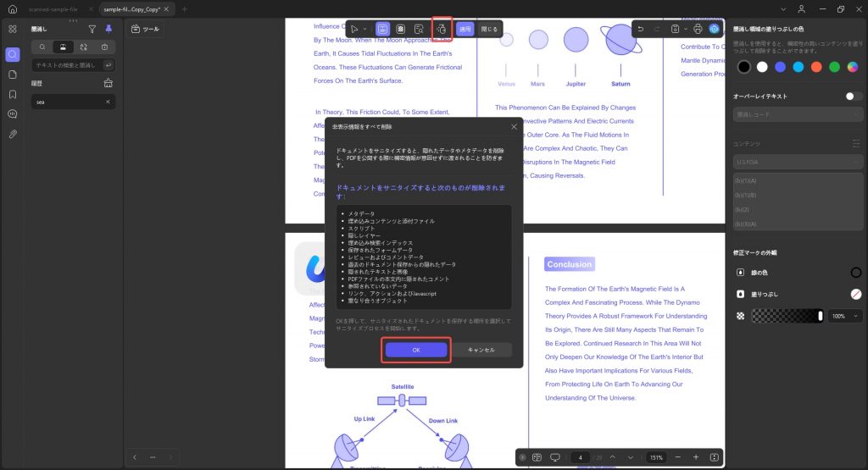Select the fourth mode icon in redaction panel
This screenshot has width=868, height=470.
tap(104, 47)
